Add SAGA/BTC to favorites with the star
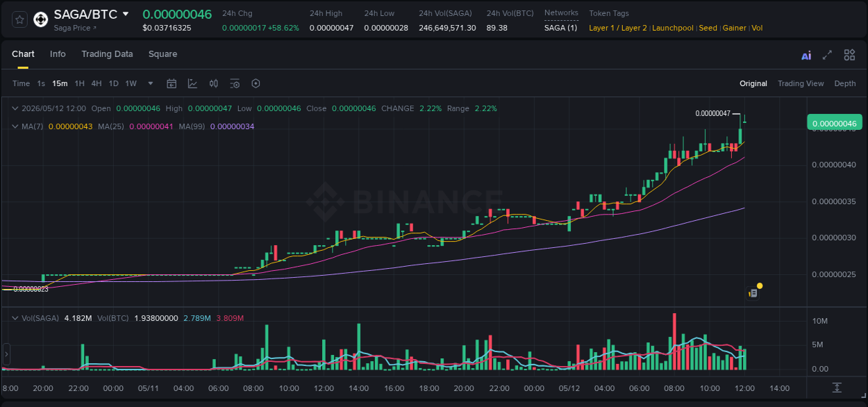 click(x=19, y=19)
